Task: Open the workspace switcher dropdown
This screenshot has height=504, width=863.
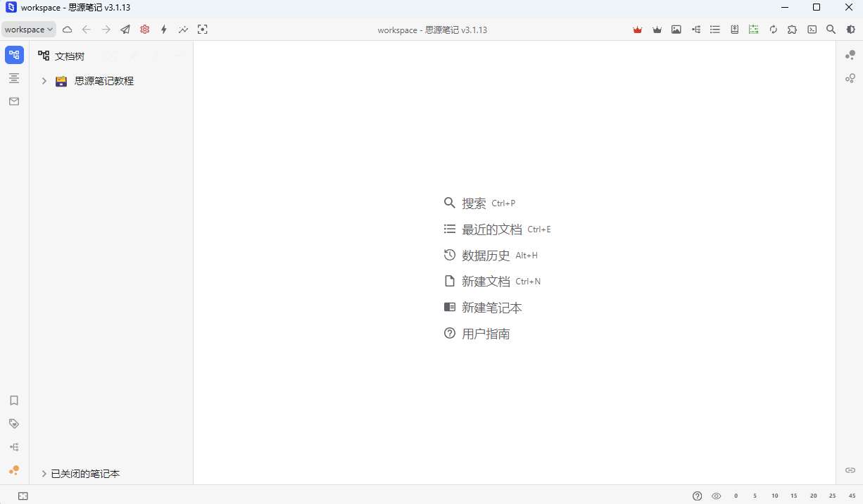Action: tap(29, 30)
